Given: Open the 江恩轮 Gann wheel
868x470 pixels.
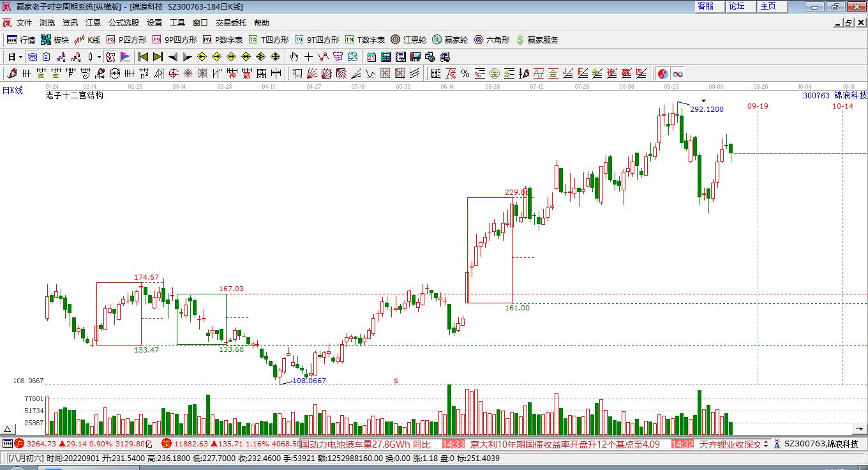Looking at the screenshot, I should (x=408, y=40).
